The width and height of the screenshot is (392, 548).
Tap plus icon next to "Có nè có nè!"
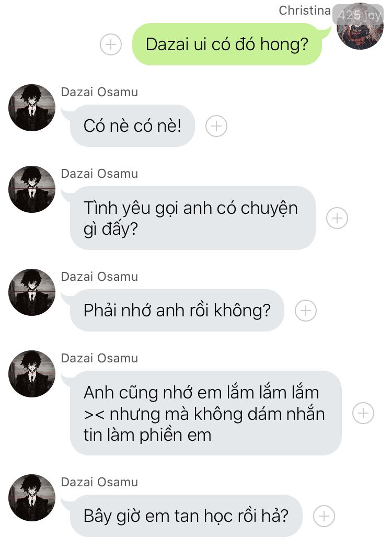point(216,126)
